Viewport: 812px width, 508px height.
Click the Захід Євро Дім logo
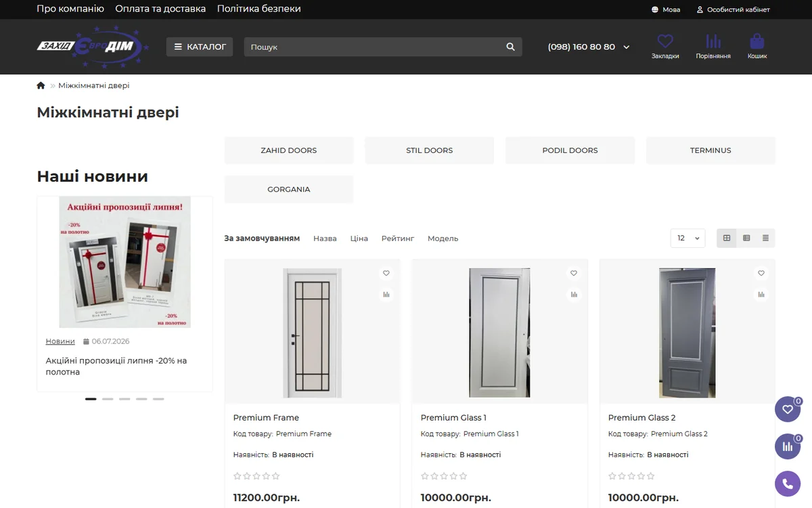93,47
